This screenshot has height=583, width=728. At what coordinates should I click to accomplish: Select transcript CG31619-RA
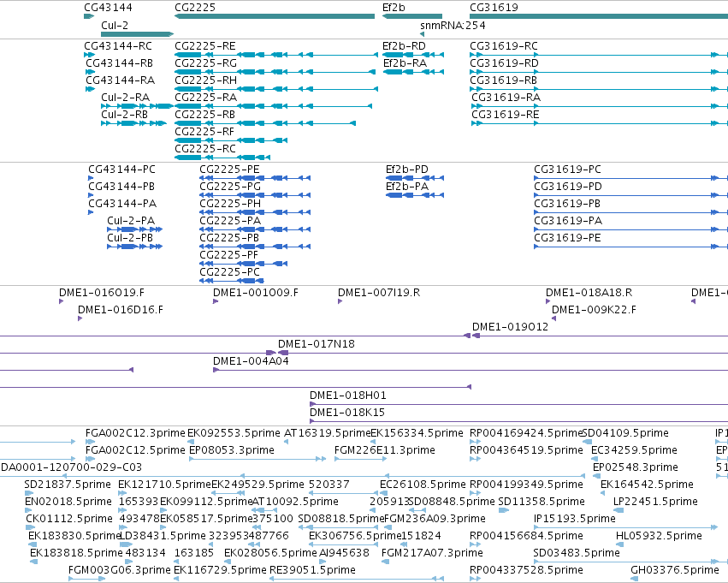506,98
